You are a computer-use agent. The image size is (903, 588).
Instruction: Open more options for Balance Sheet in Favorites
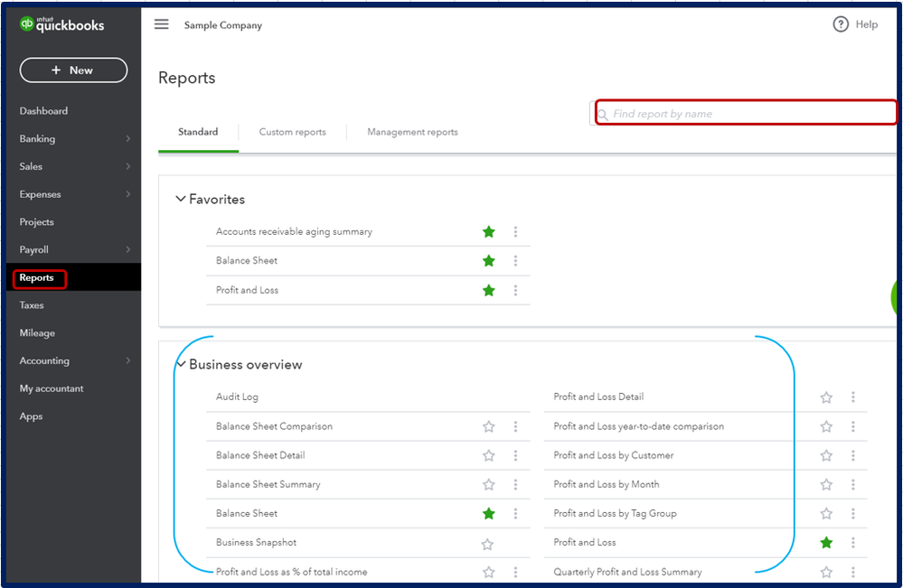(x=515, y=261)
